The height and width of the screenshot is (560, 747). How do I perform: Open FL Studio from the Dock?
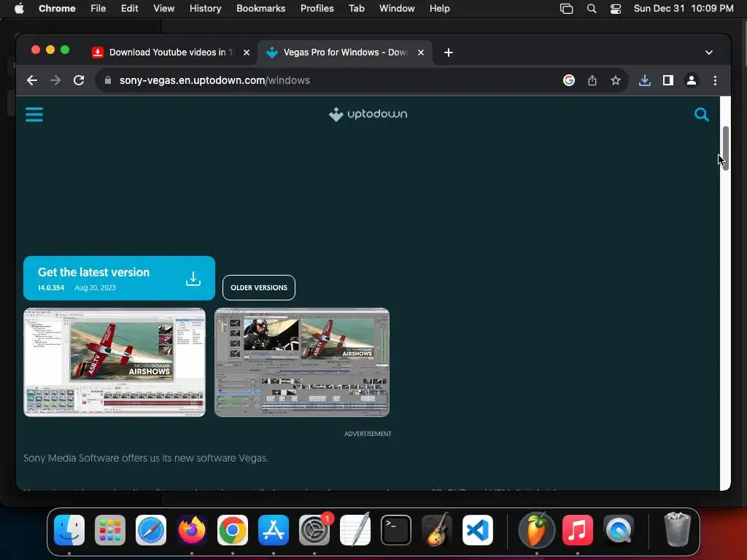tap(536, 530)
